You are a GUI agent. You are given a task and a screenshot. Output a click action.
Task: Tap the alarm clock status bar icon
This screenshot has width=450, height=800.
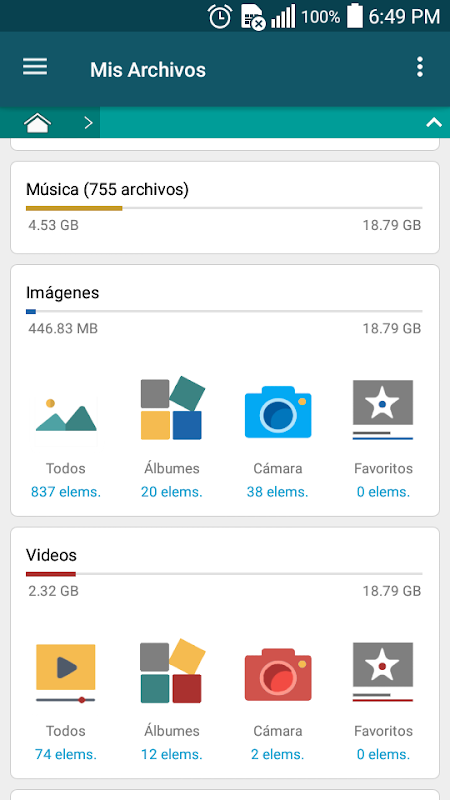click(x=220, y=17)
